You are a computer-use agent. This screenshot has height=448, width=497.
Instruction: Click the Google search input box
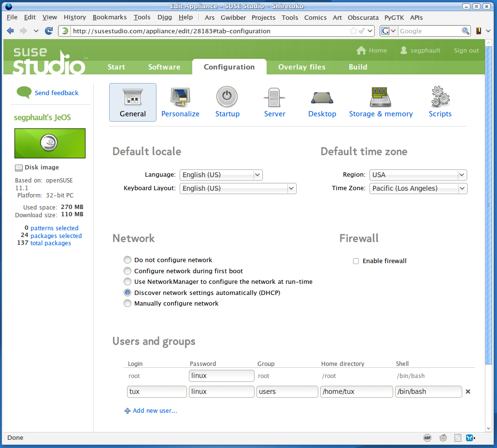point(430,31)
